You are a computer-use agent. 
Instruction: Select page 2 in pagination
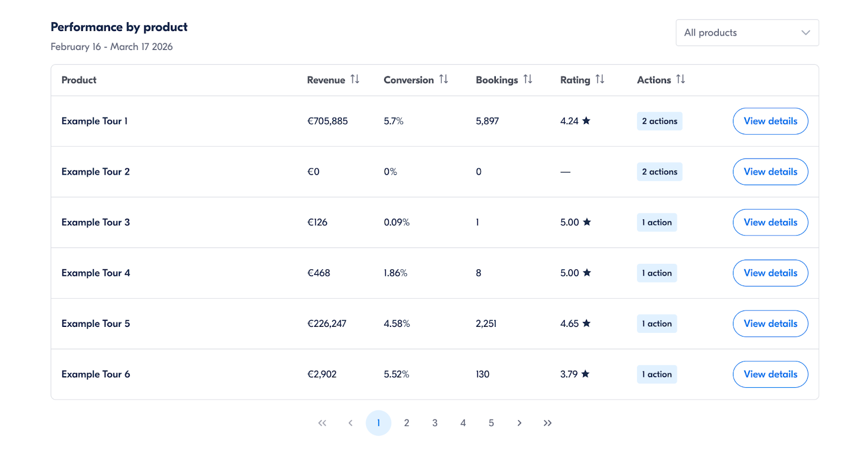[406, 423]
